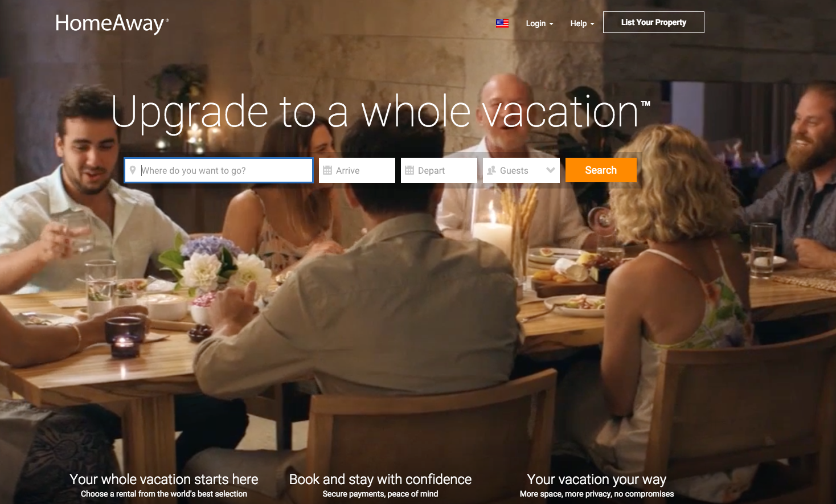The width and height of the screenshot is (836, 504).
Task: Select the Depart date field
Action: point(439,170)
